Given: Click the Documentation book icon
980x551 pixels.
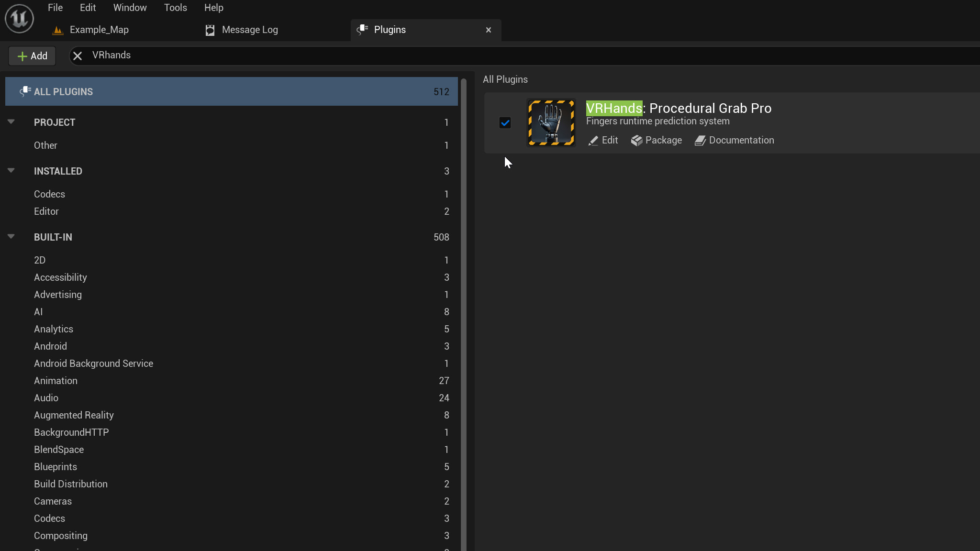Looking at the screenshot, I should click(700, 141).
